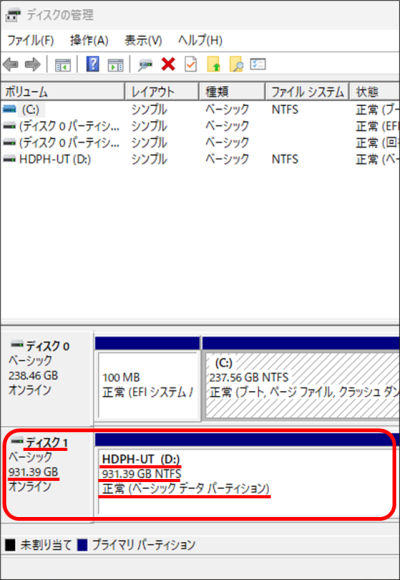
Task: Open the ヘルプ(H) menu
Action: 200,40
